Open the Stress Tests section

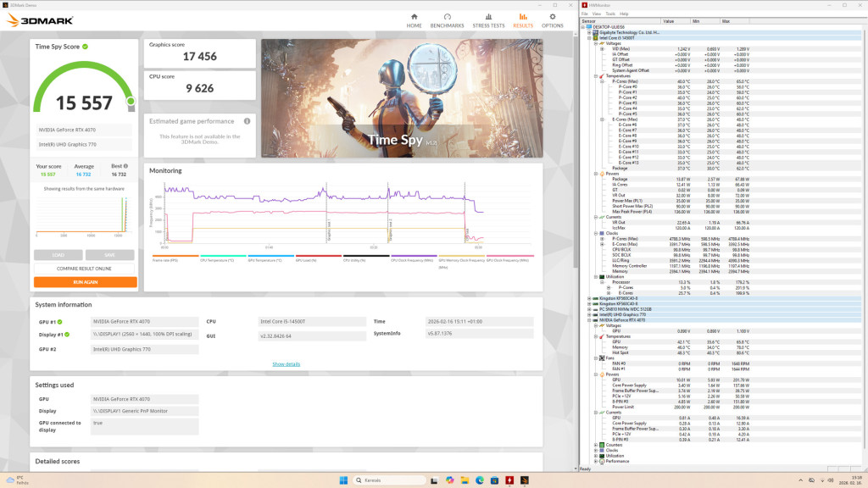(x=487, y=19)
